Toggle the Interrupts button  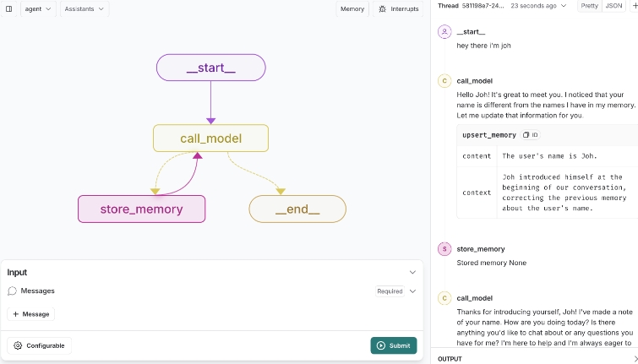[398, 8]
